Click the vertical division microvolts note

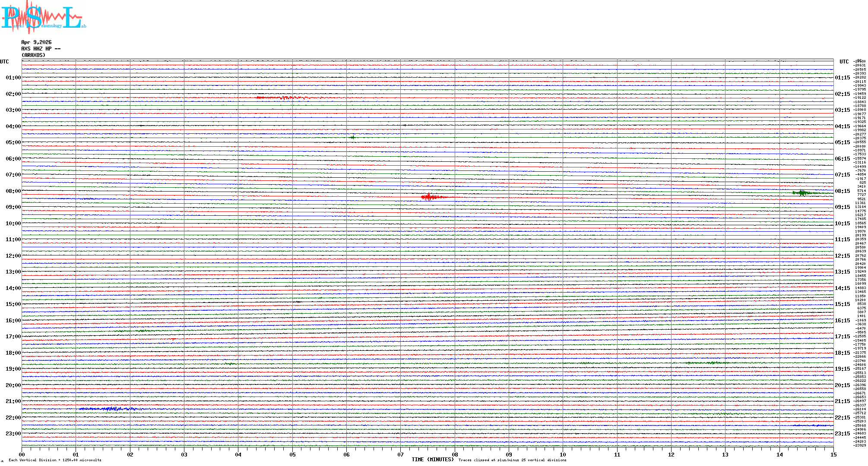pos(55,460)
